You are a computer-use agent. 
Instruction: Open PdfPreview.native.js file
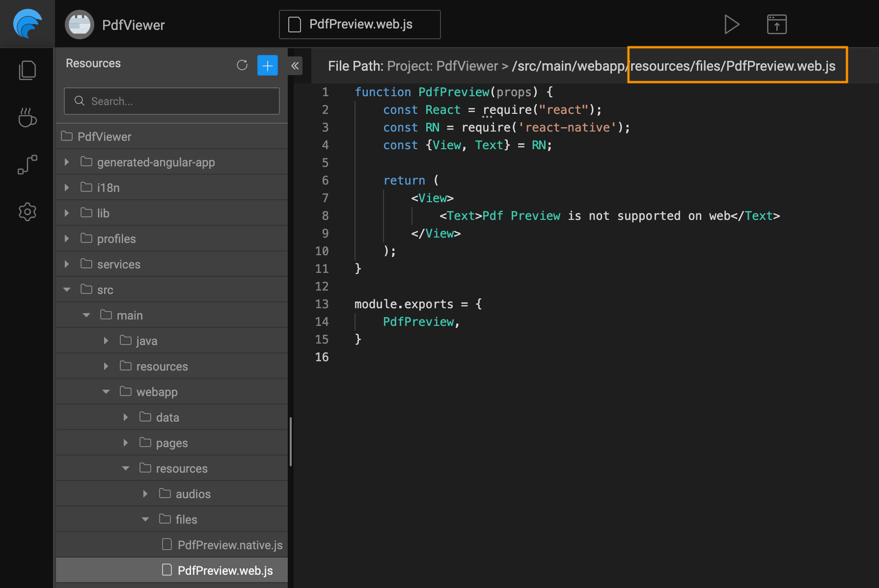coord(229,545)
